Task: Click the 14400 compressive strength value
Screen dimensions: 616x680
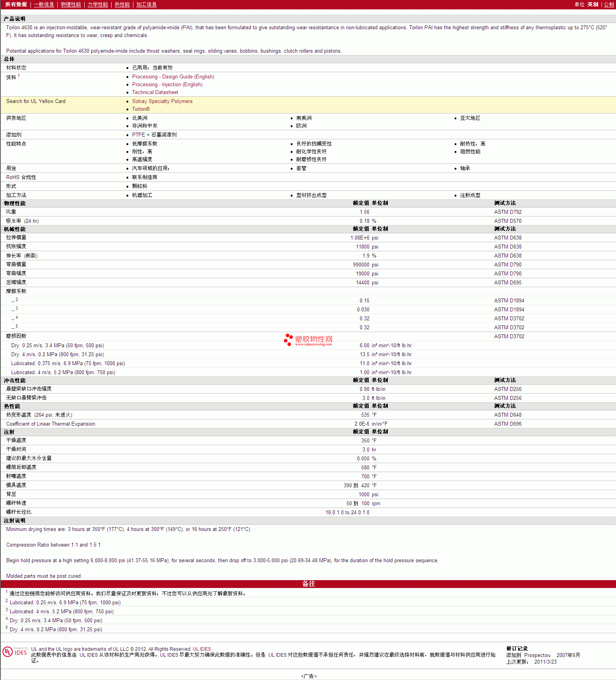Action: click(363, 283)
